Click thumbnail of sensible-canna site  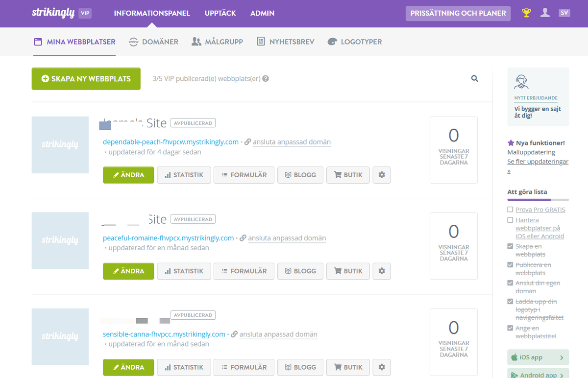[60, 337]
